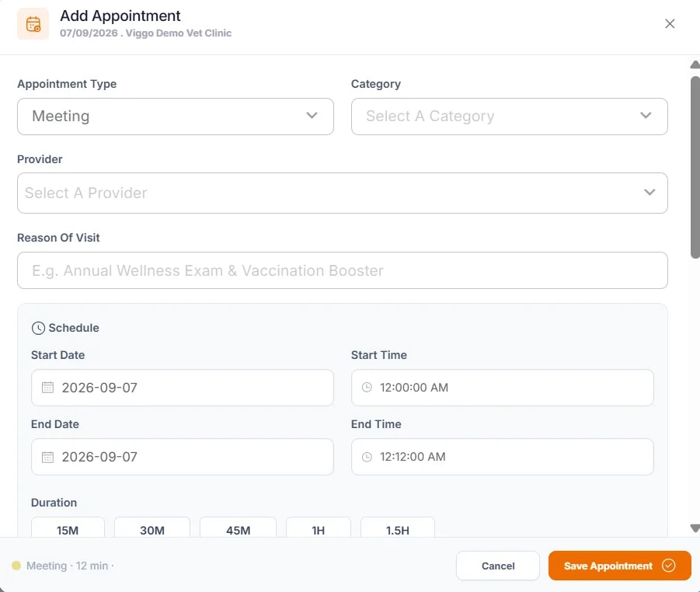The image size is (700, 592).
Task: Close the Add Appointment dialog
Action: point(670,23)
